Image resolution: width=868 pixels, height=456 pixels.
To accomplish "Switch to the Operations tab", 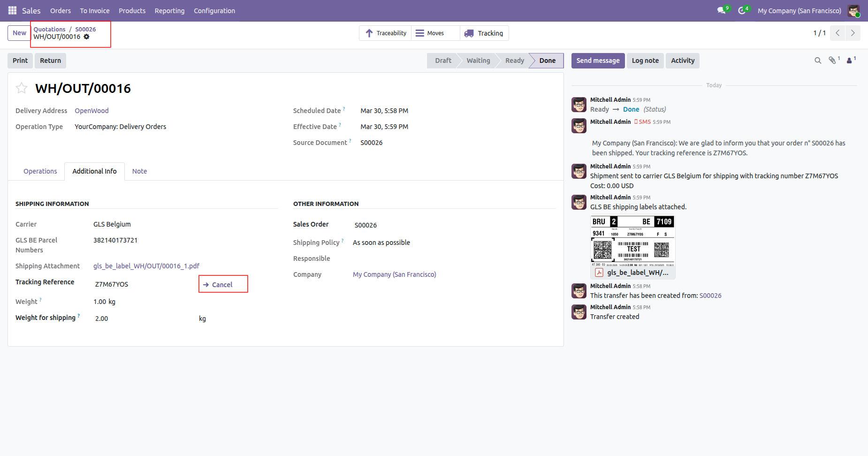I will (x=40, y=171).
